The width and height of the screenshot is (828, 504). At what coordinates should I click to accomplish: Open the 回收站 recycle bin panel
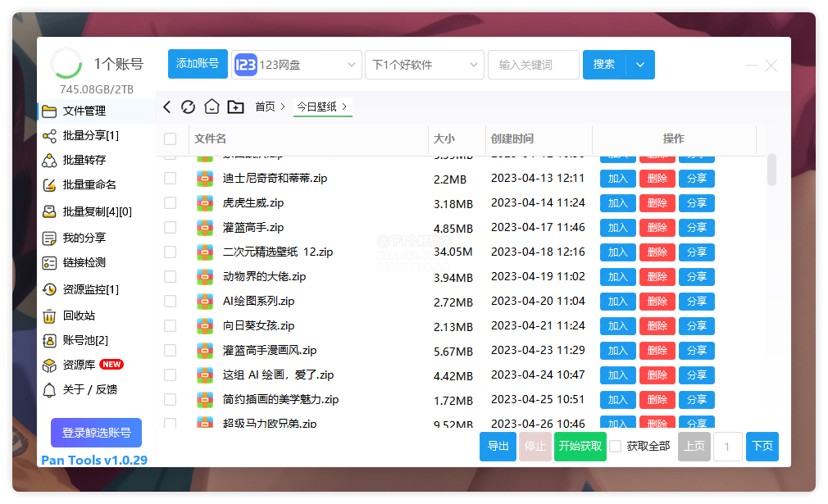(x=75, y=316)
